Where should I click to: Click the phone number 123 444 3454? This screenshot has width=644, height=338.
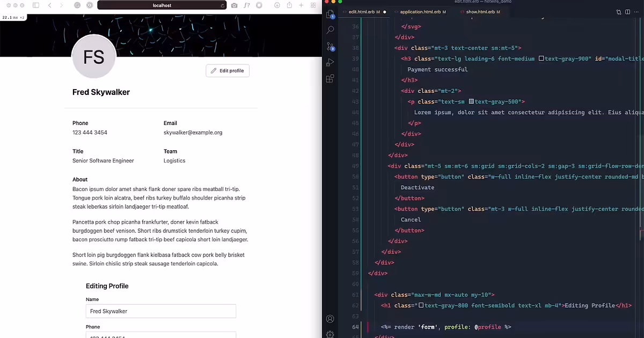click(90, 133)
